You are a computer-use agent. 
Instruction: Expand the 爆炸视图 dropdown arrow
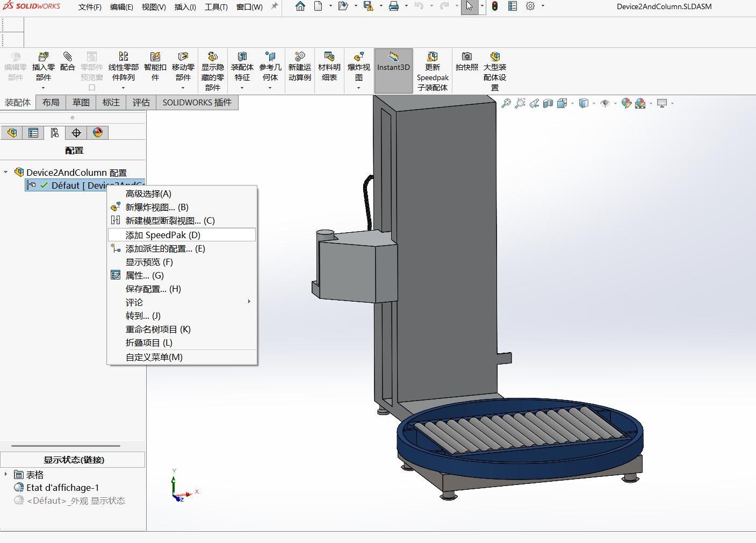(x=358, y=88)
